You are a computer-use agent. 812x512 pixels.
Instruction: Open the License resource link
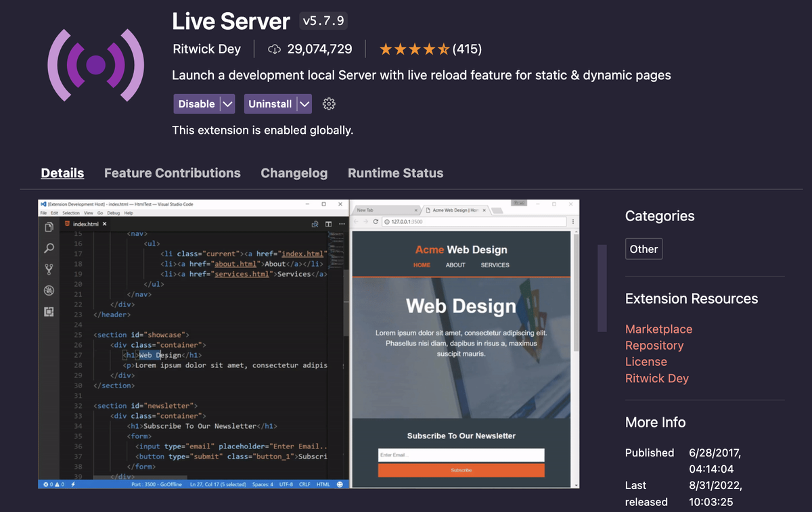coord(646,362)
